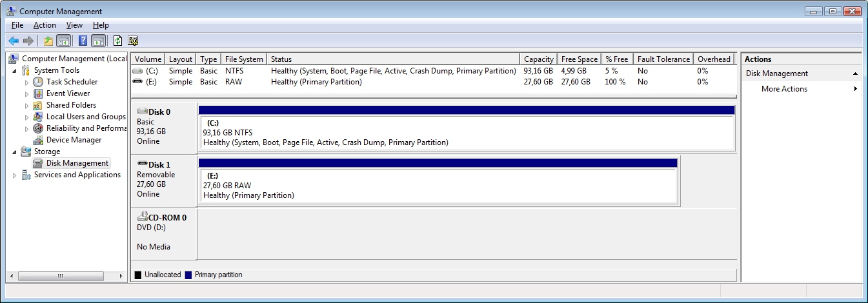Expand the Event Viewer node
Screen dimensions: 868x303
[26, 94]
